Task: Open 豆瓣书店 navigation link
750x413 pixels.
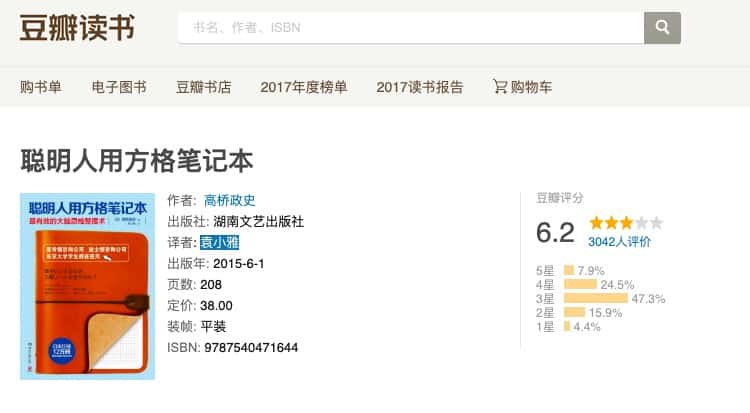Action: click(x=204, y=87)
